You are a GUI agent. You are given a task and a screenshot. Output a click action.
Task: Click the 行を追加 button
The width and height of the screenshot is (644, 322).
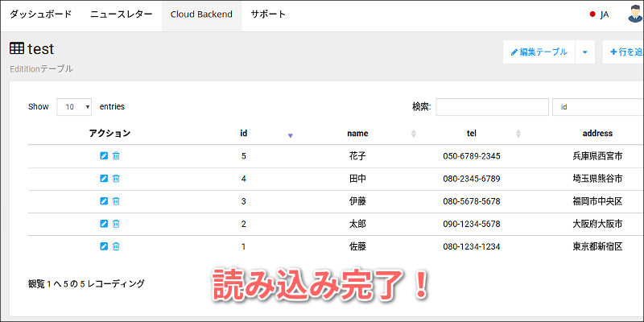tap(623, 52)
